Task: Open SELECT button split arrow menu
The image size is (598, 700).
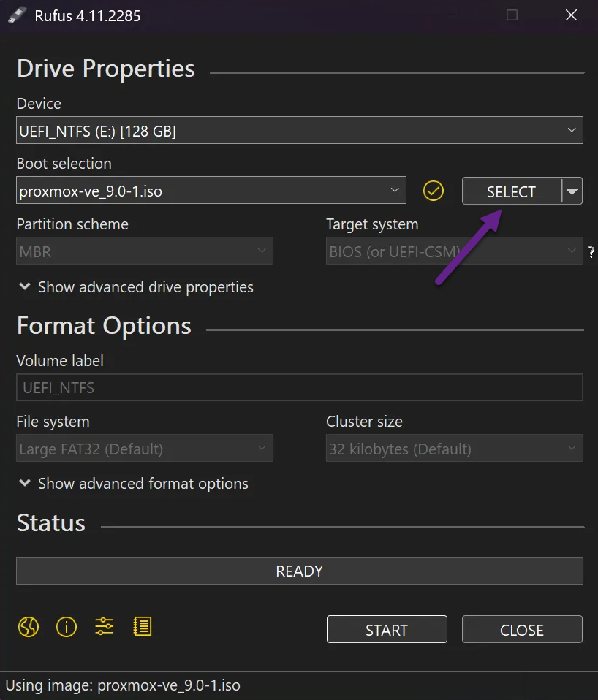Action: 572,191
